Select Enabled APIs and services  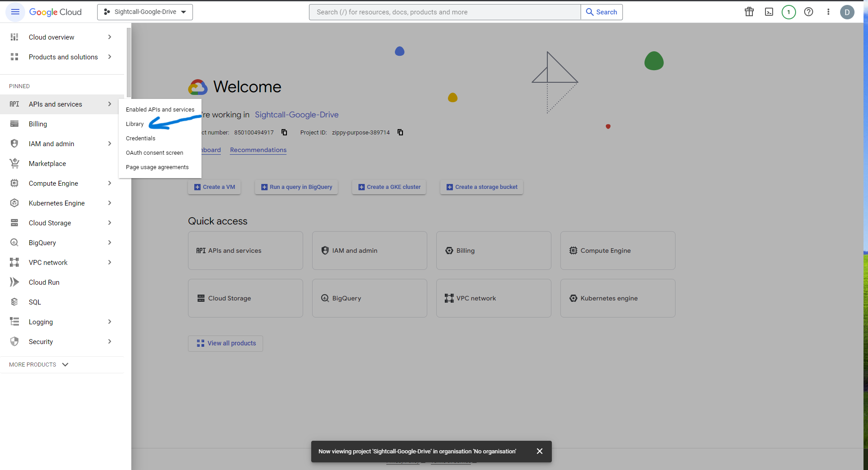(x=160, y=110)
